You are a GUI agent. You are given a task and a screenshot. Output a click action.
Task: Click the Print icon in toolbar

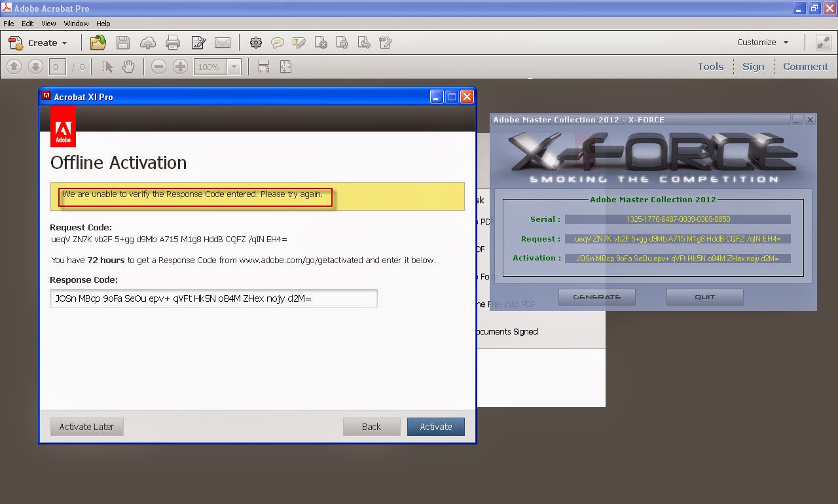(173, 43)
